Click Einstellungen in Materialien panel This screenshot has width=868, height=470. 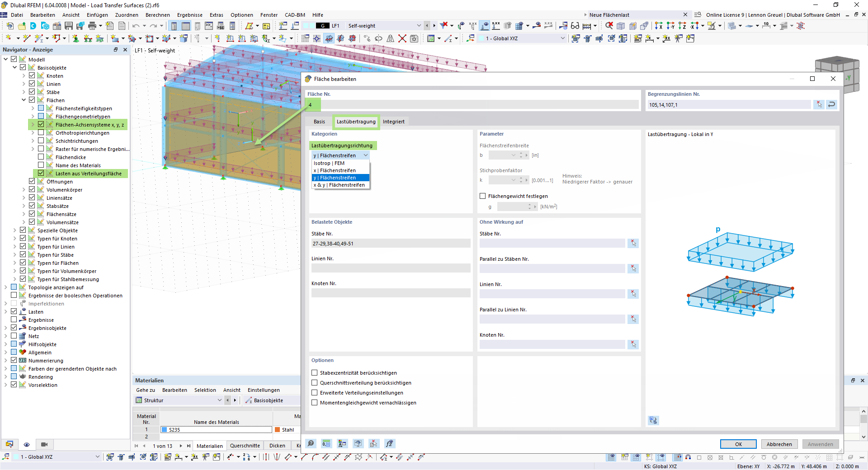pyautogui.click(x=264, y=390)
